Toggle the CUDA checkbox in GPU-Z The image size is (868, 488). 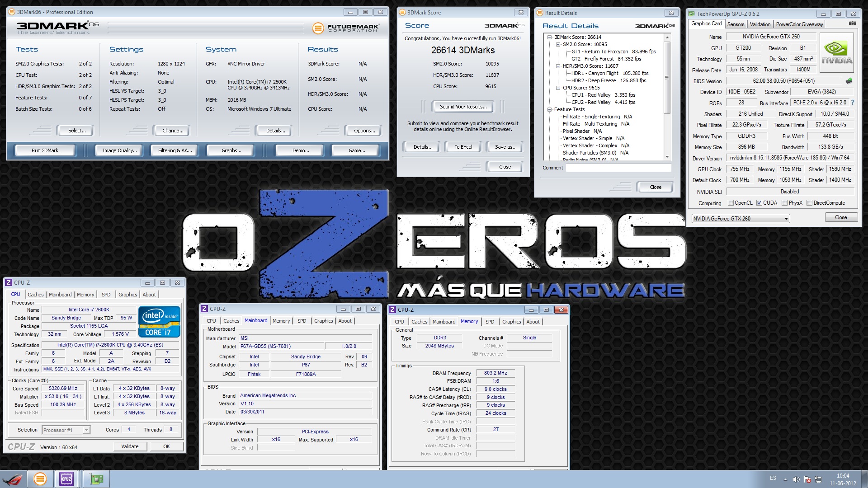point(759,203)
